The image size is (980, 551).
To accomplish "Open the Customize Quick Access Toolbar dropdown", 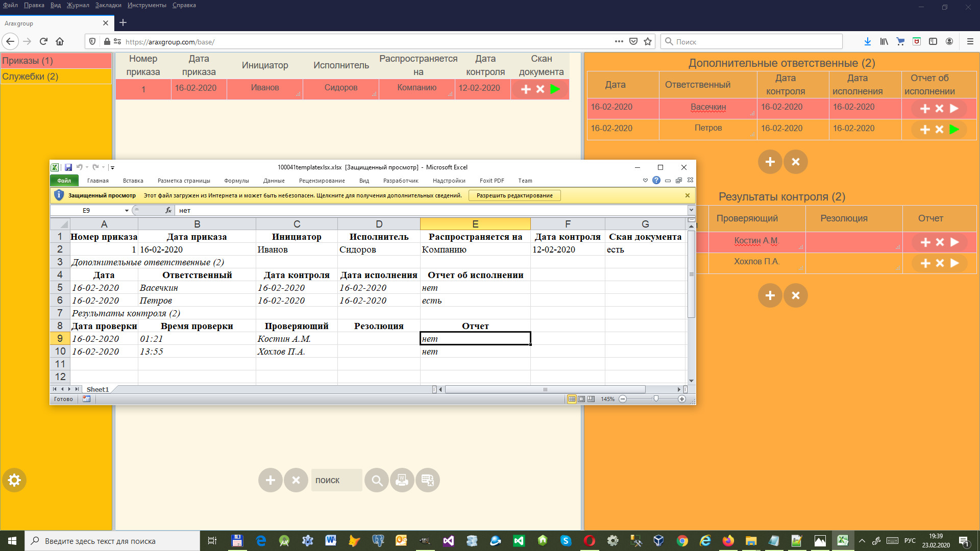I will tap(112, 167).
